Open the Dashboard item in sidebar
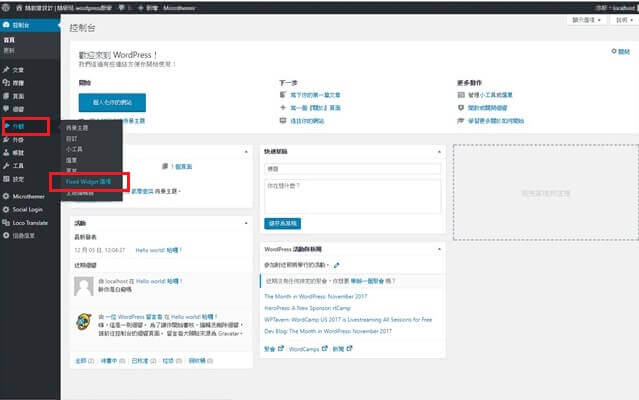The width and height of the screenshot is (639, 400). click(x=30, y=25)
